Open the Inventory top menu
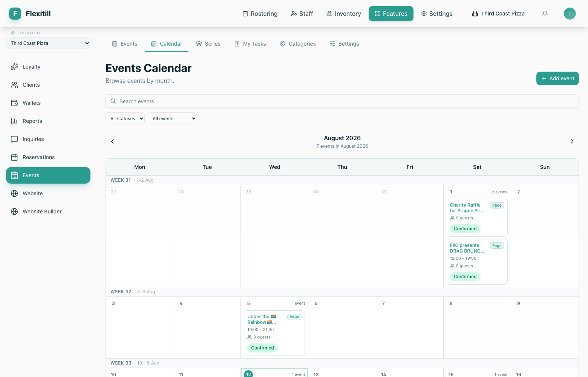Viewport: 588px width, 377px height. pyautogui.click(x=344, y=14)
